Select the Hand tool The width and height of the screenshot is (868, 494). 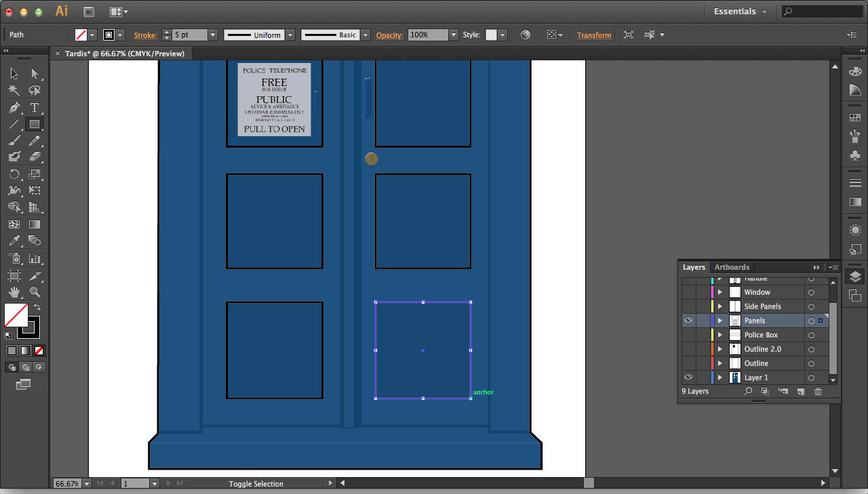coord(14,292)
